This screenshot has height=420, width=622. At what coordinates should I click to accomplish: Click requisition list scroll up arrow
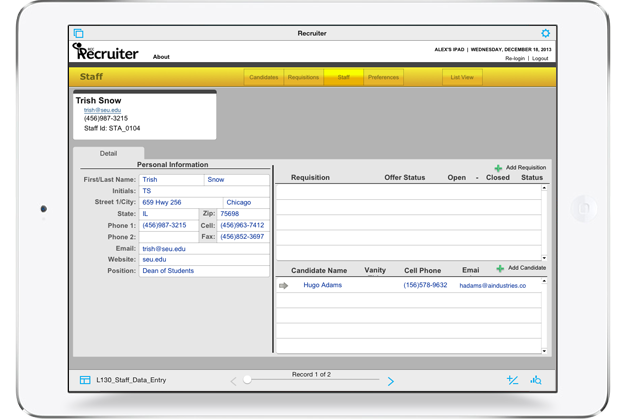point(544,188)
